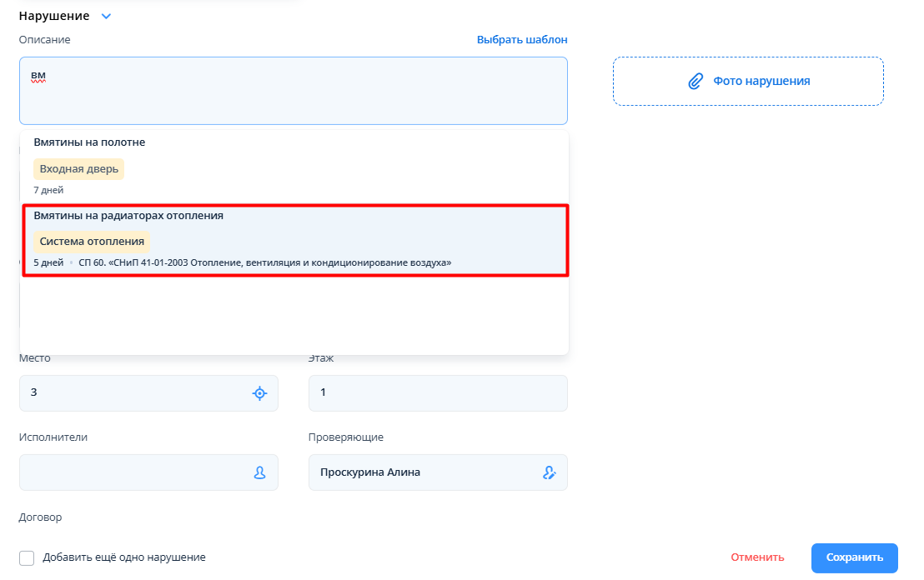Viewport: 924px width, 580px height.
Task: Click the edit-user icon in Проверяющие field
Action: point(549,472)
